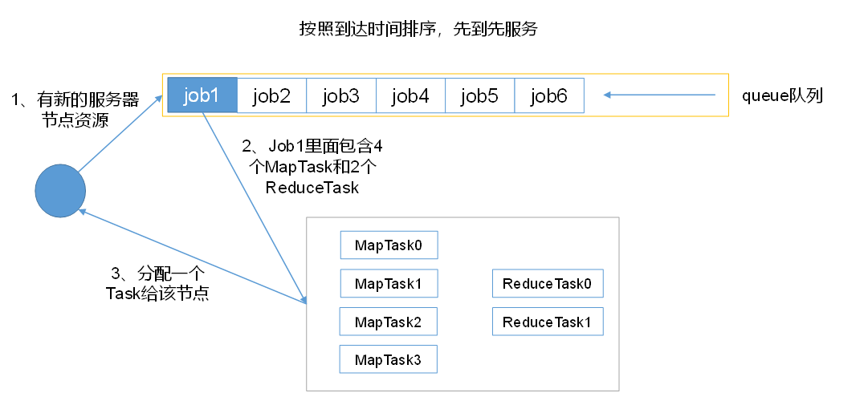Select job6 at the queue end

(549, 95)
